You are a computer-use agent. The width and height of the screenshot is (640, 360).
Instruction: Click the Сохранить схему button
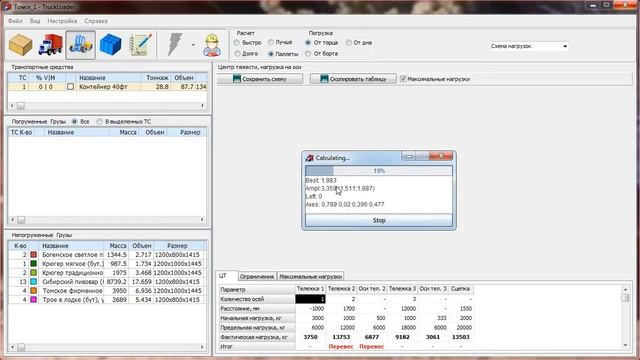tap(260, 79)
